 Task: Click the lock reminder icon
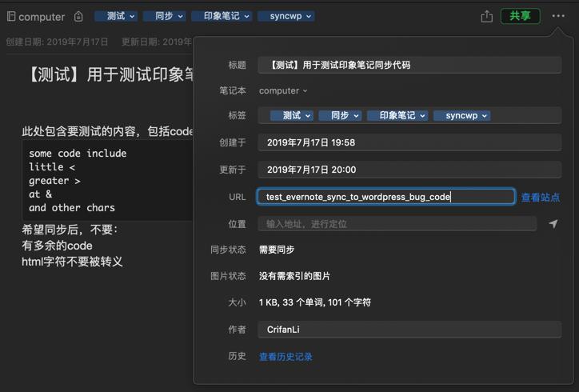tap(78, 17)
